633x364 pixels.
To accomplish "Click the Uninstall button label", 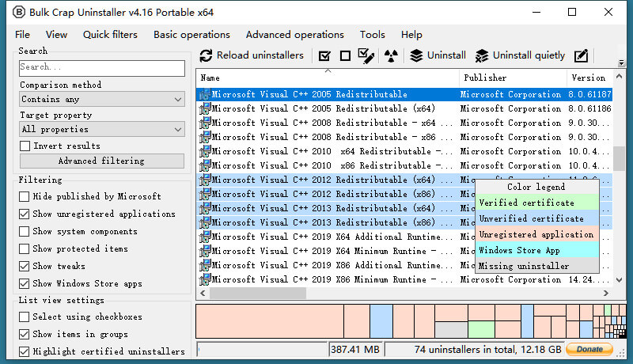I will (446, 55).
